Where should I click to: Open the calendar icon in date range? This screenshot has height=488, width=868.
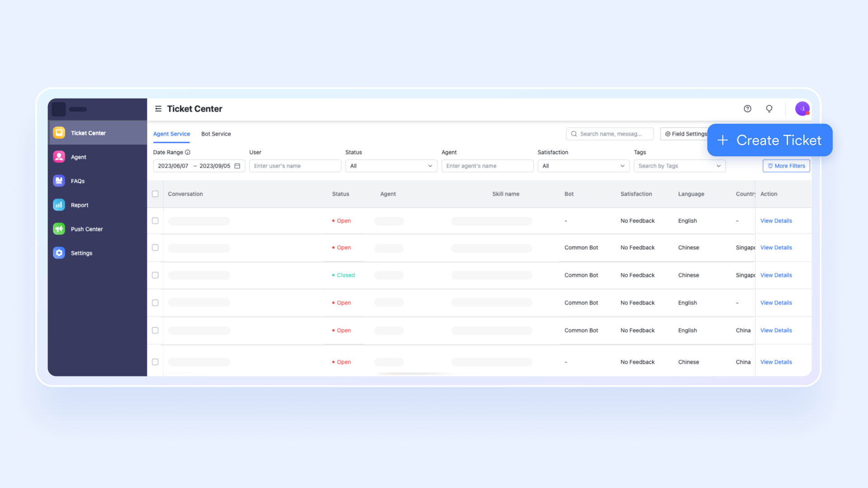click(237, 166)
